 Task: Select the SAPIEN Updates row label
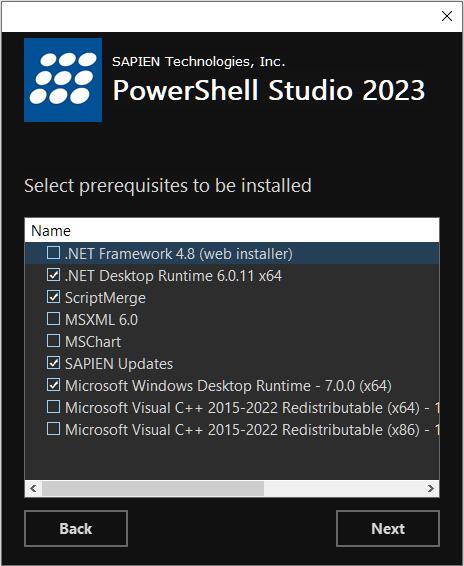119,364
